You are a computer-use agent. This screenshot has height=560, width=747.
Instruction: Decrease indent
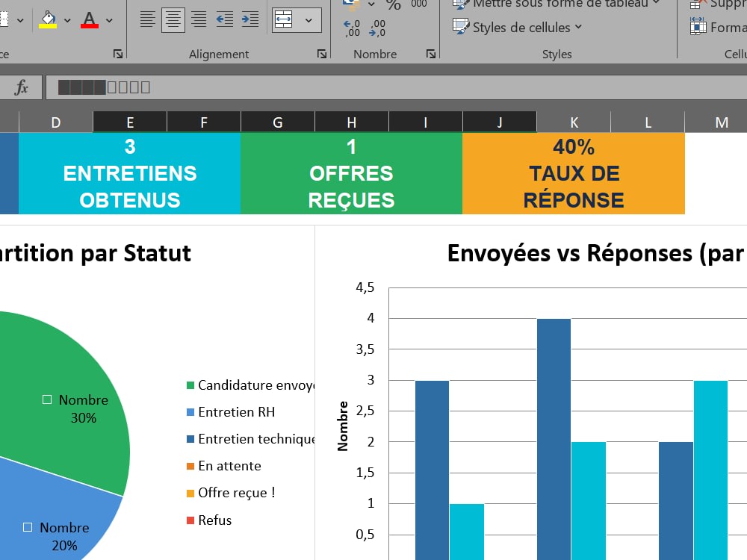pyautogui.click(x=224, y=19)
